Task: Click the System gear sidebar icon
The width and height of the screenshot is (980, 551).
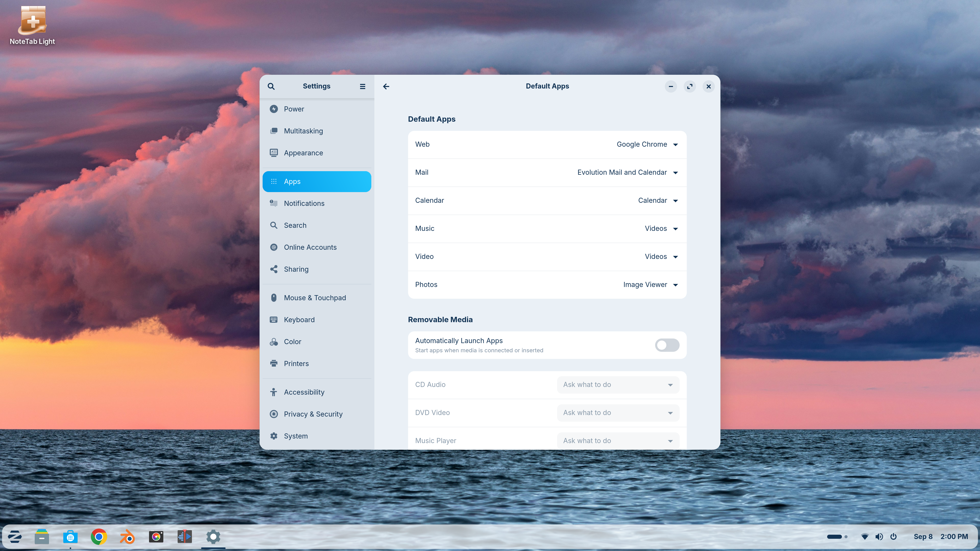Action: 274,436
